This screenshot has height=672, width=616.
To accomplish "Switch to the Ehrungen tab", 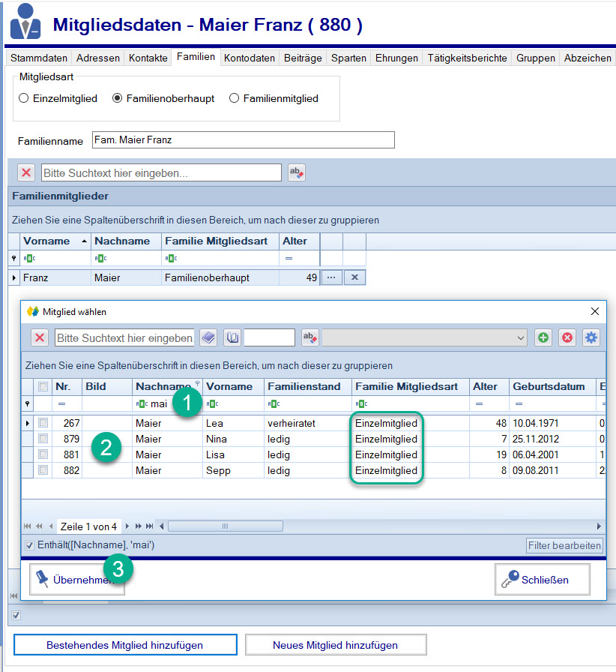I will coord(396,58).
